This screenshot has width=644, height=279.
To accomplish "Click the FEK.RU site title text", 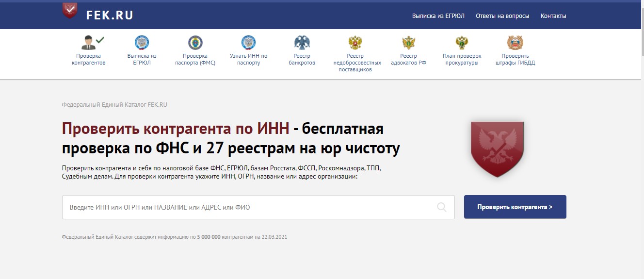I will [x=110, y=16].
